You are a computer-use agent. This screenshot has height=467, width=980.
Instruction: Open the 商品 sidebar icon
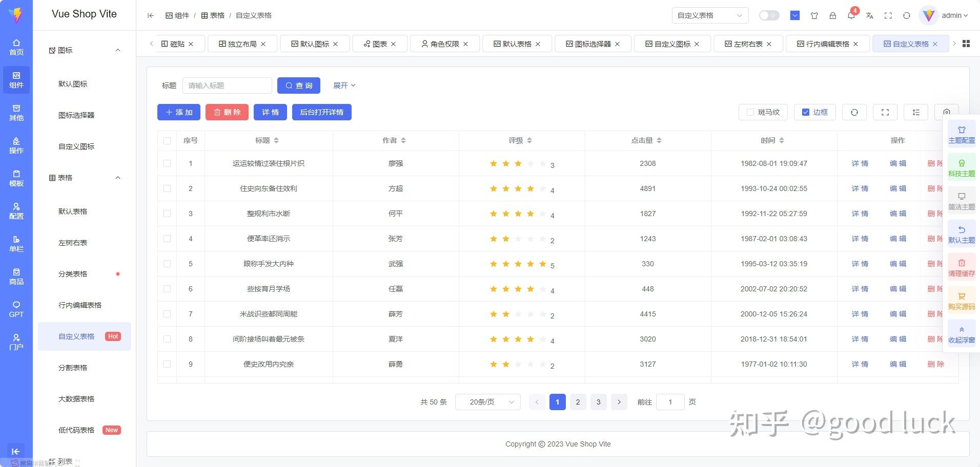16,277
